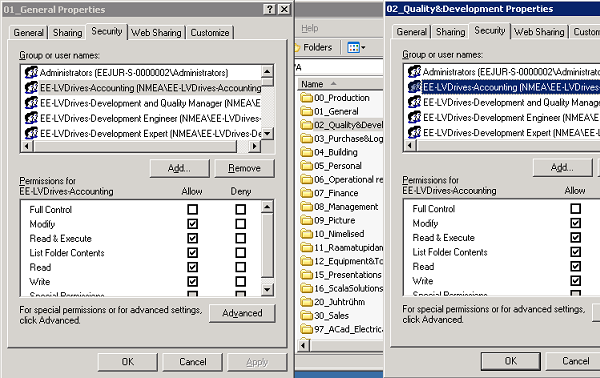This screenshot has height=378, width=600.
Task: Open General tab in 01_General Properties
Action: 28,33
